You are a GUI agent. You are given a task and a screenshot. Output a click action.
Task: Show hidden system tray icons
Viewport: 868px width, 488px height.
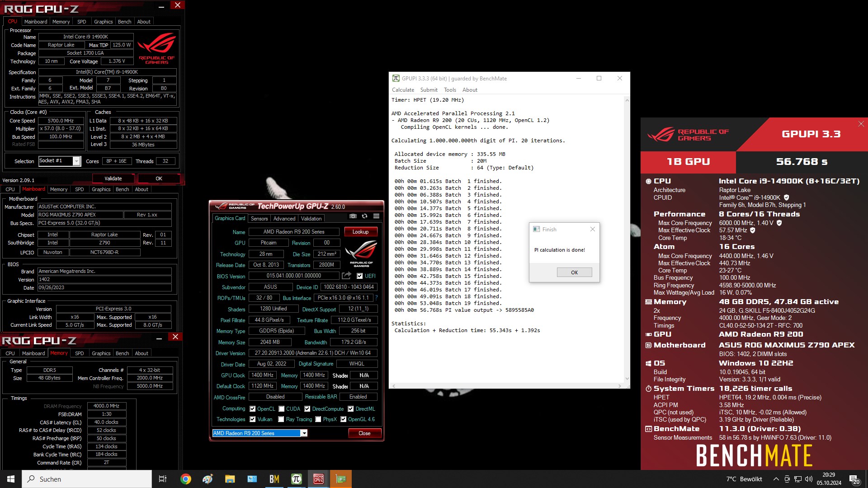coord(776,479)
